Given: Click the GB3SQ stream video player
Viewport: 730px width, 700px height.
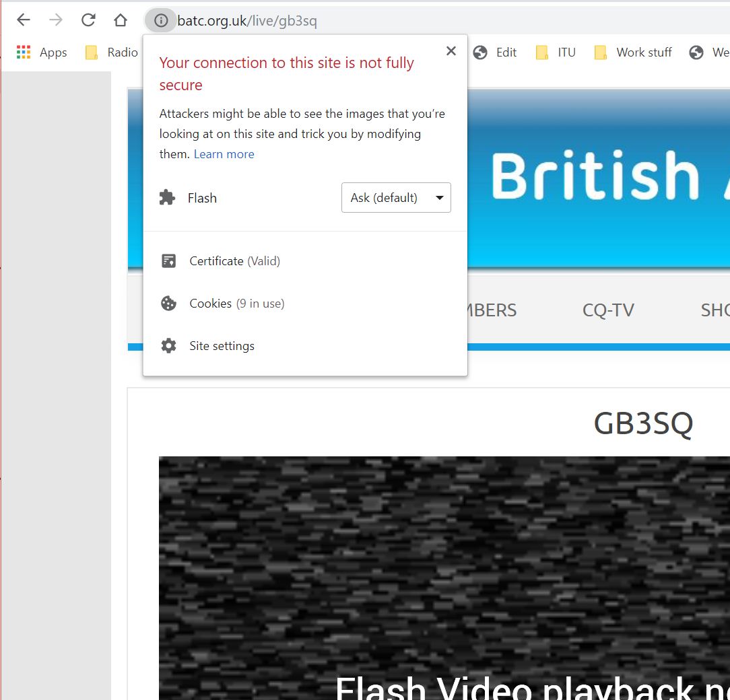Looking at the screenshot, I should coord(444,578).
